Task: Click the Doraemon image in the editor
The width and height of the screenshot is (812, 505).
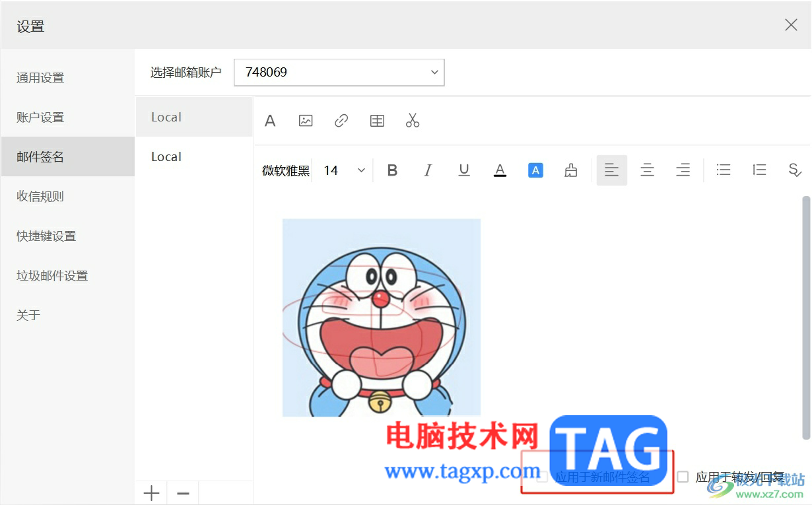Action: pos(382,318)
